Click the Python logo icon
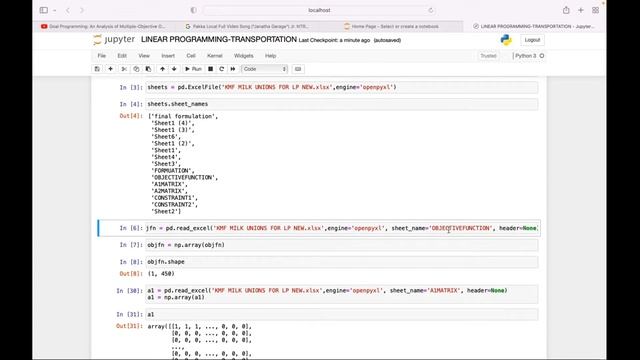The height and width of the screenshot is (360, 640). click(x=506, y=40)
